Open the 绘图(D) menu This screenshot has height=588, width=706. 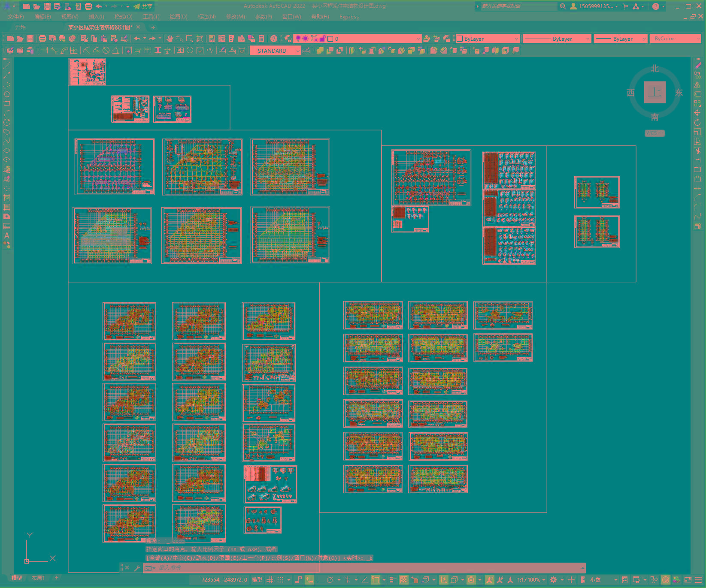click(179, 17)
